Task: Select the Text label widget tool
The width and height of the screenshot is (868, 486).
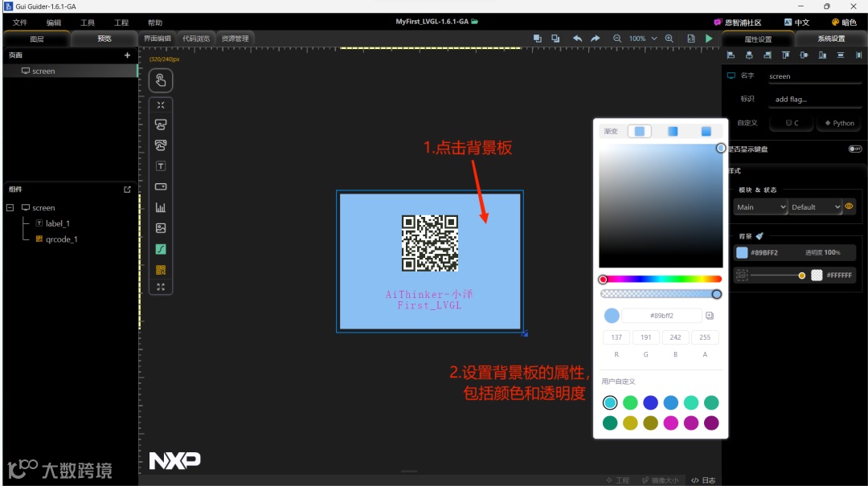Action: coord(161,165)
